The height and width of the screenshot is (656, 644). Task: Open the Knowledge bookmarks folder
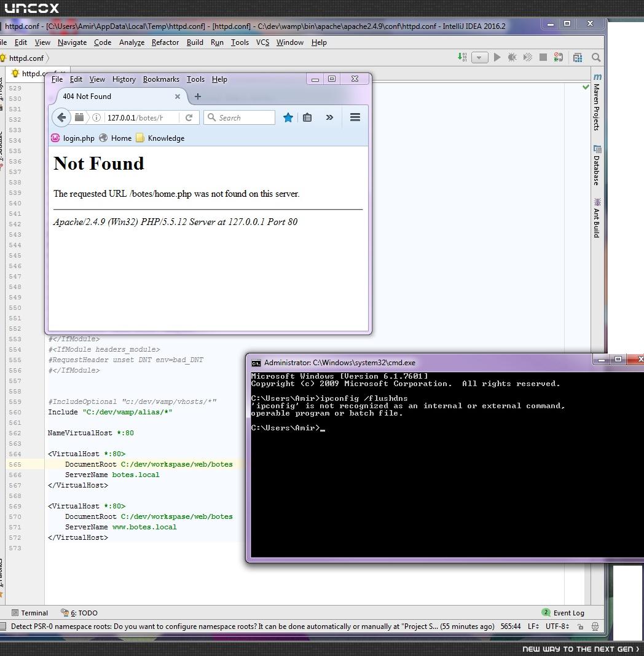pyautogui.click(x=160, y=138)
